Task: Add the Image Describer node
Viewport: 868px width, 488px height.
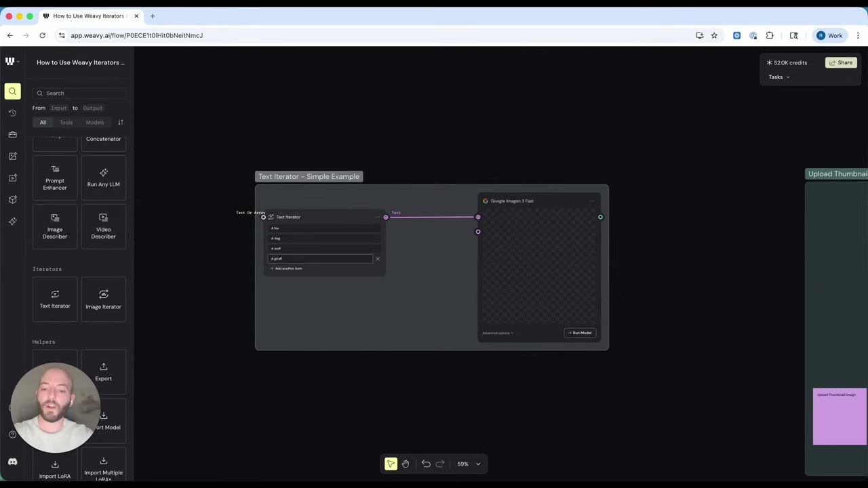Action: [55, 226]
